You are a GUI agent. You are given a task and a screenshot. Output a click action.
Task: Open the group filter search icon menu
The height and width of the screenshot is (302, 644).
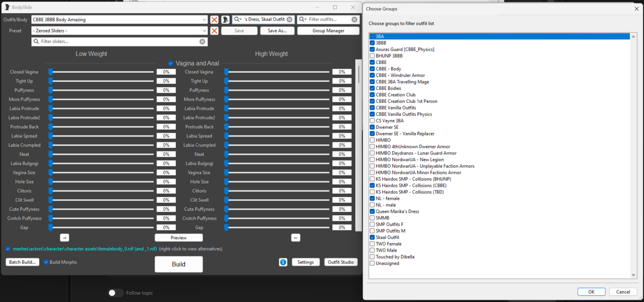(x=237, y=19)
